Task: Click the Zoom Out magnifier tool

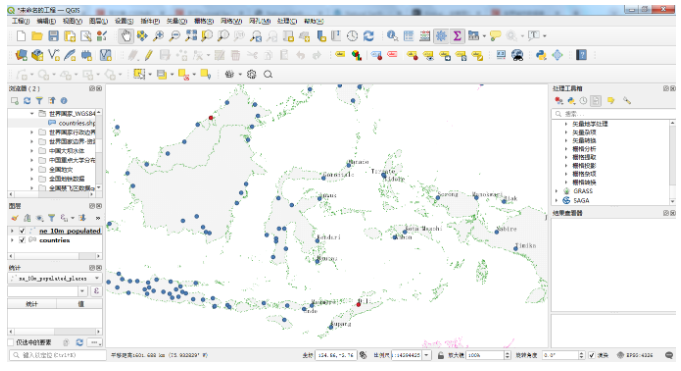Action: pyautogui.click(x=175, y=36)
